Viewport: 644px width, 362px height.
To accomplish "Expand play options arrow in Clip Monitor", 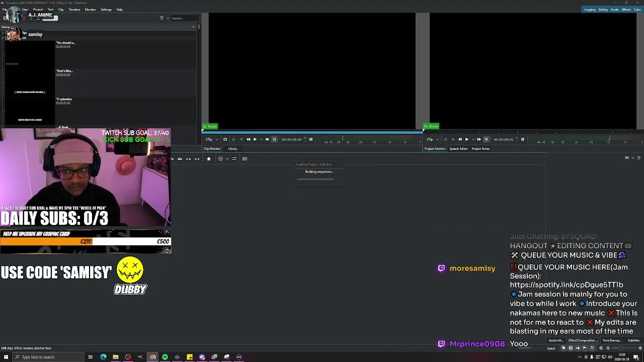I will (x=261, y=139).
